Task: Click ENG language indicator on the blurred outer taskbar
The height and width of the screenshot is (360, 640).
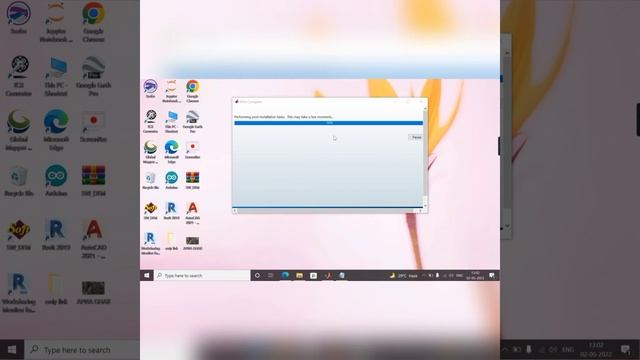Action: click(x=568, y=350)
